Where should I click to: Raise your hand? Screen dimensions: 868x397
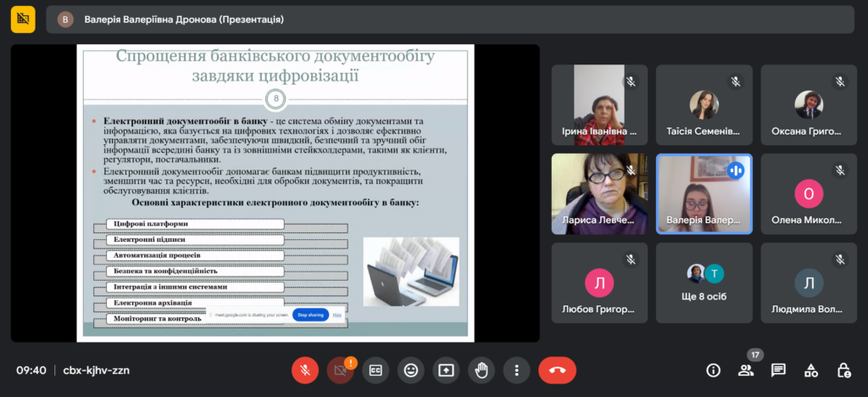pyautogui.click(x=481, y=370)
